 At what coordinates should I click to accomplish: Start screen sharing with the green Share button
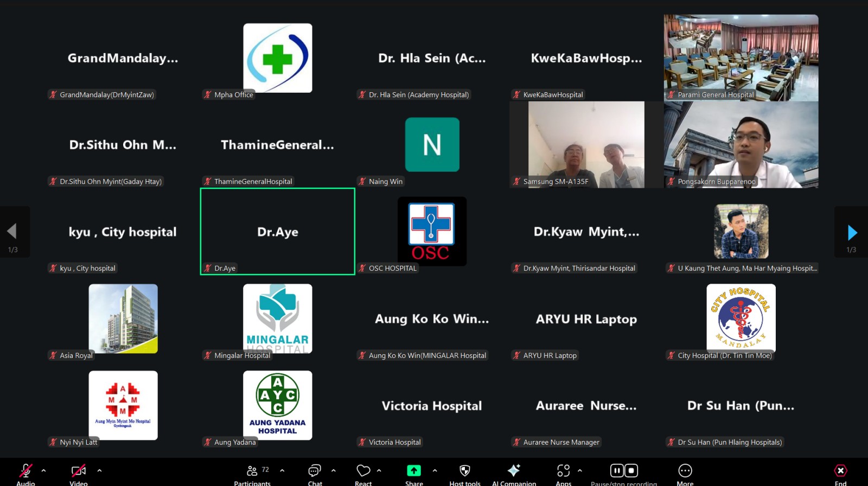coord(414,471)
